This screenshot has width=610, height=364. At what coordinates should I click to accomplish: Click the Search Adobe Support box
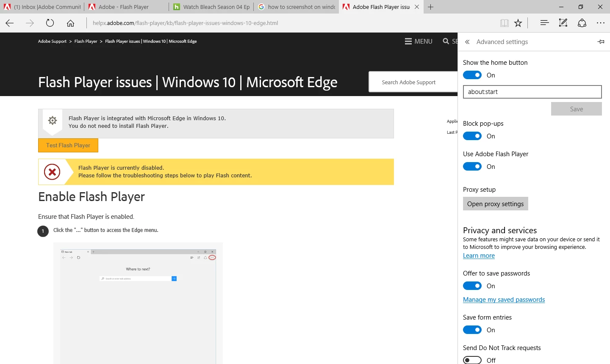tap(413, 82)
